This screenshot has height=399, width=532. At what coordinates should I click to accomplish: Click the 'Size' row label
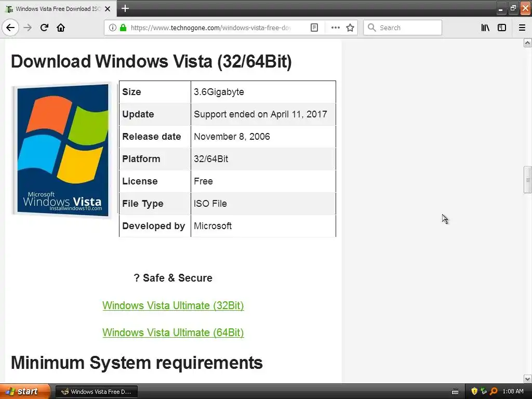(131, 92)
